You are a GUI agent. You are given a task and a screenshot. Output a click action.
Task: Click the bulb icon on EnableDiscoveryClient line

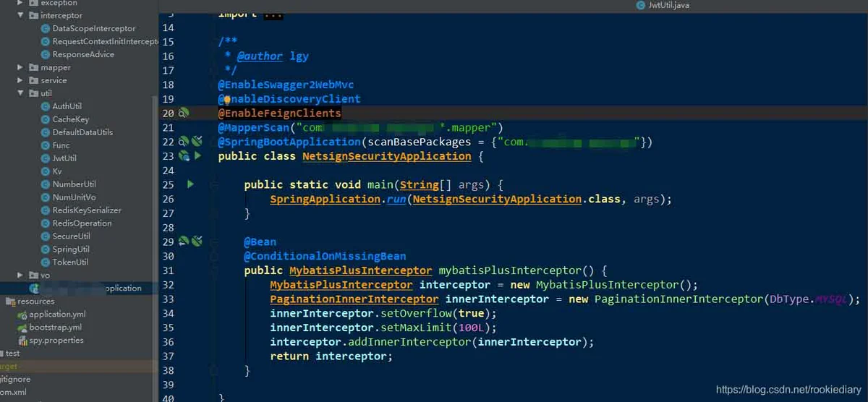[x=226, y=99]
